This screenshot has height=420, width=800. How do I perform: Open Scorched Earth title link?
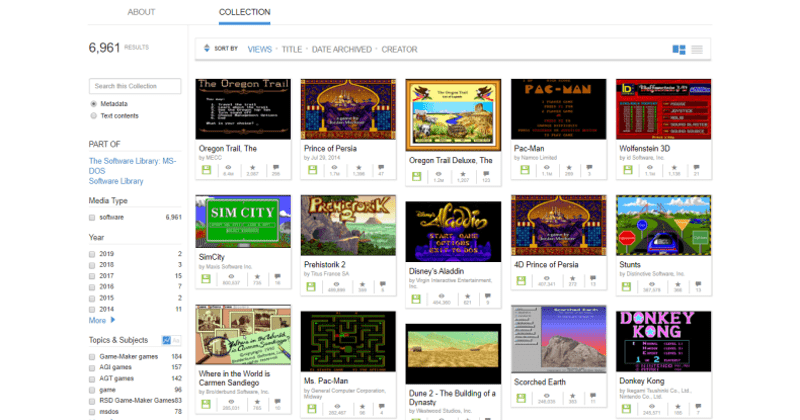coord(540,382)
